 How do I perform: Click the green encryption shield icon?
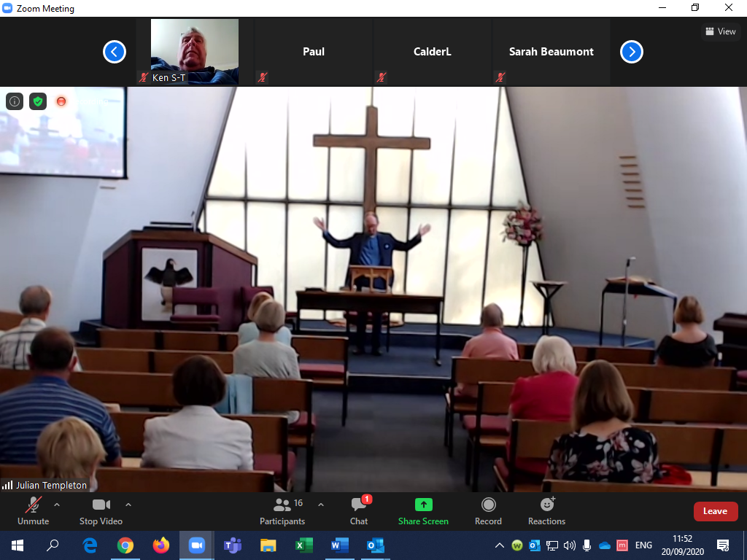38,101
